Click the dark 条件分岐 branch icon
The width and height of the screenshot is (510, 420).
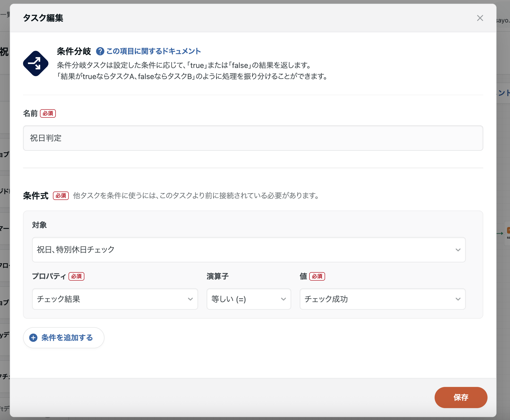tap(36, 63)
